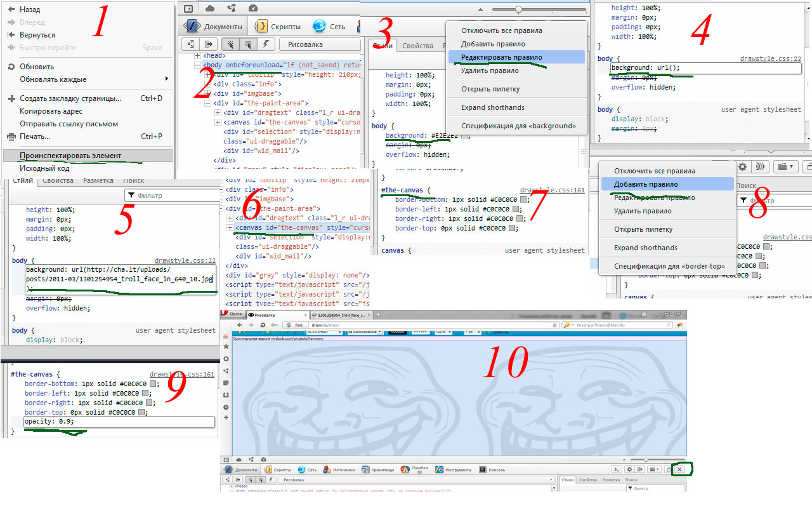Click gear settings icon beside «border-top» menu

[x=743, y=166]
